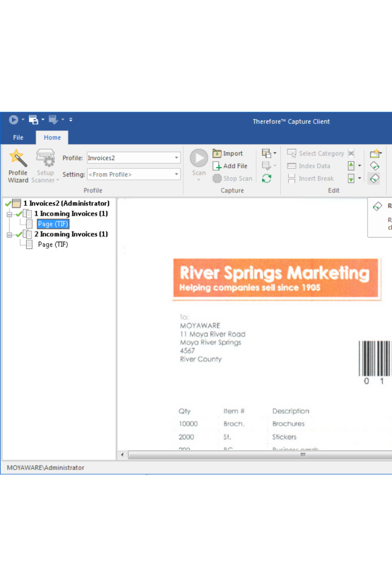This screenshot has width=392, height=587.
Task: Open the File menu tab
Action: point(18,138)
